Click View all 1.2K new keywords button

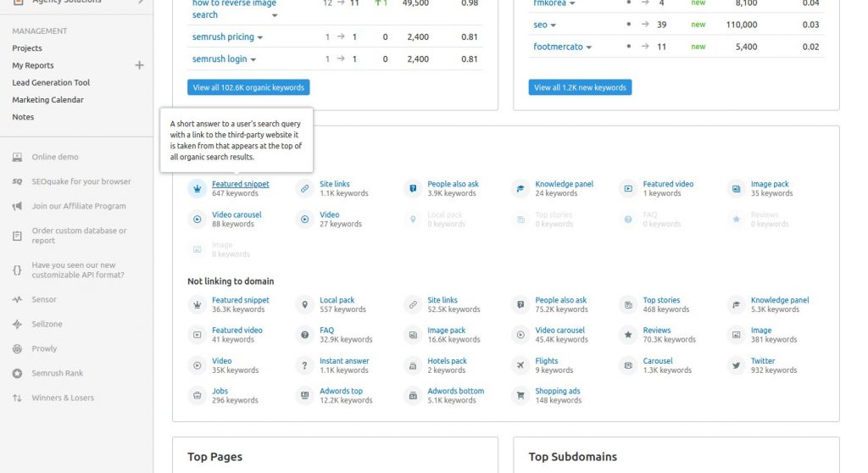click(580, 87)
